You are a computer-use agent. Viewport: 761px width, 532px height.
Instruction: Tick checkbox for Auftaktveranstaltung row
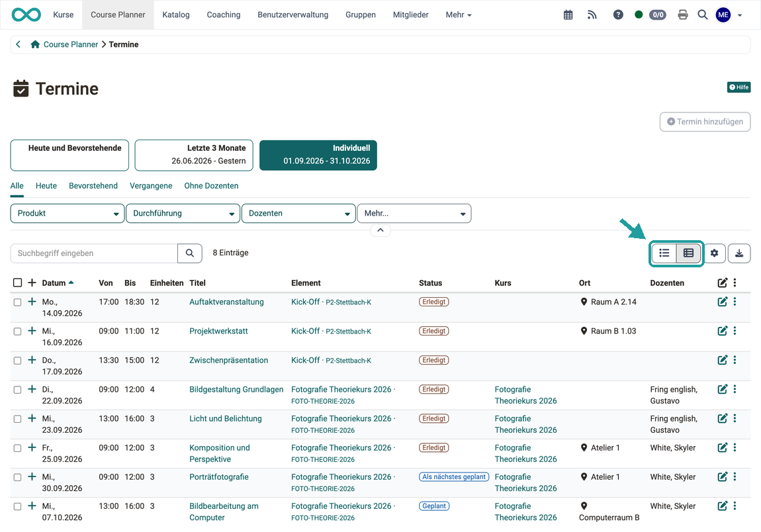17,302
